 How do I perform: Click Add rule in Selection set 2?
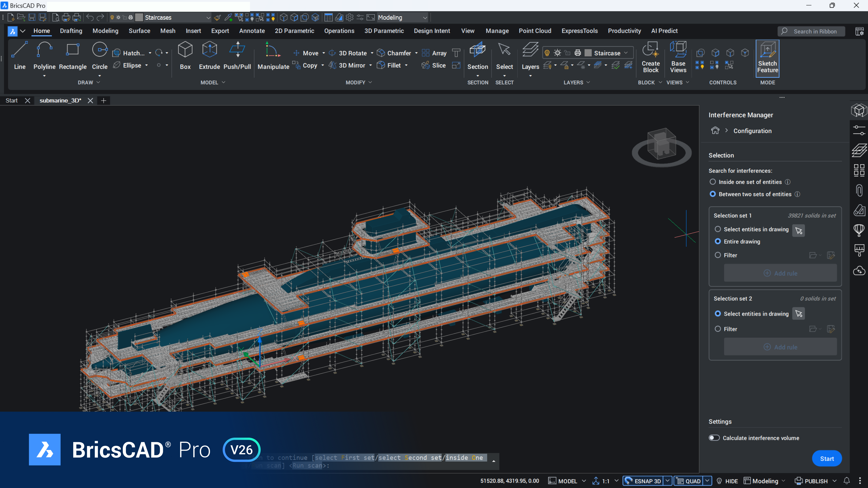click(780, 347)
